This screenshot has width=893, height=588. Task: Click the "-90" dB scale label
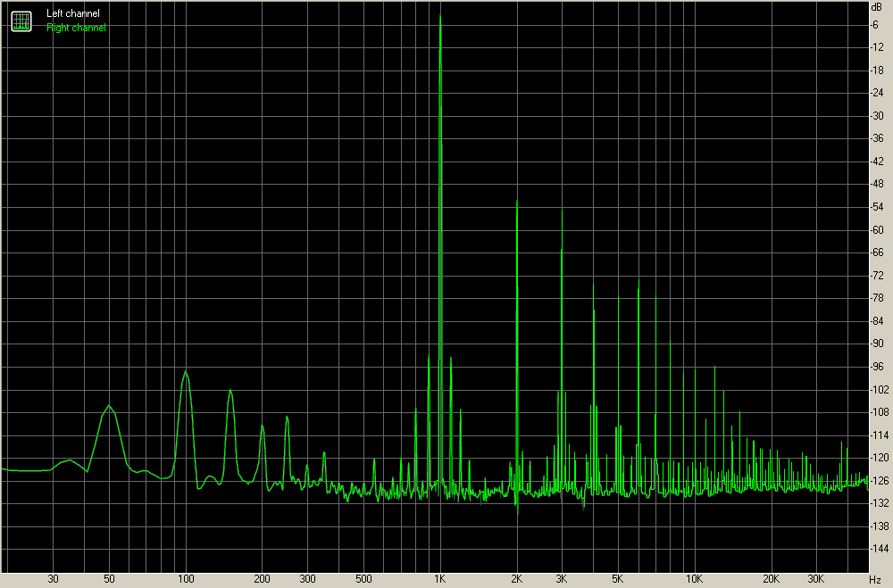pos(877,344)
